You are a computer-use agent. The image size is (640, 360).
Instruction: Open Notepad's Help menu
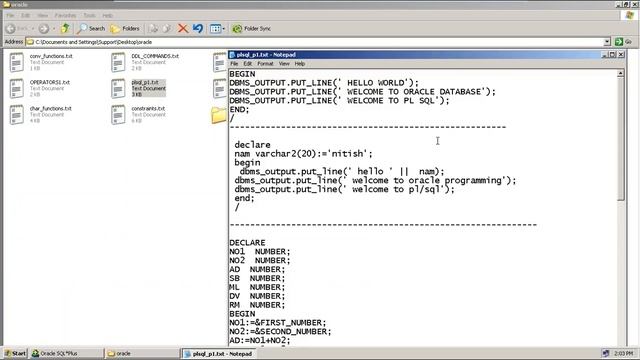point(300,64)
